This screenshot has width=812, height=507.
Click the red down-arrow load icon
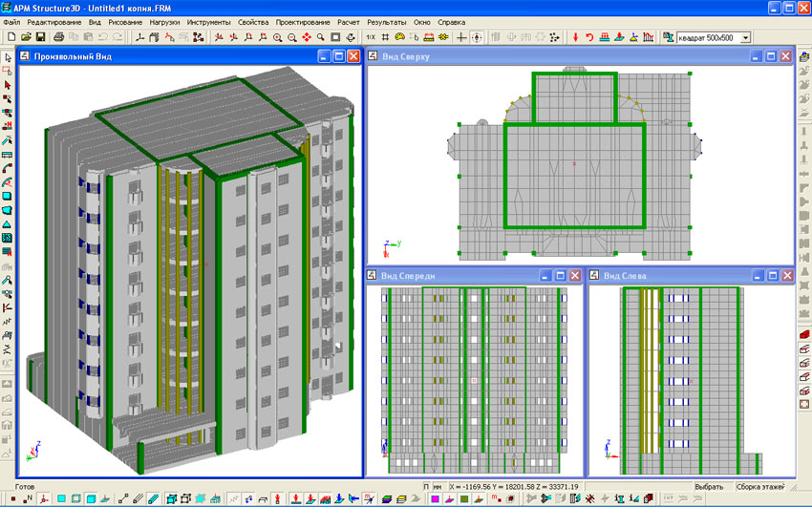click(x=575, y=37)
